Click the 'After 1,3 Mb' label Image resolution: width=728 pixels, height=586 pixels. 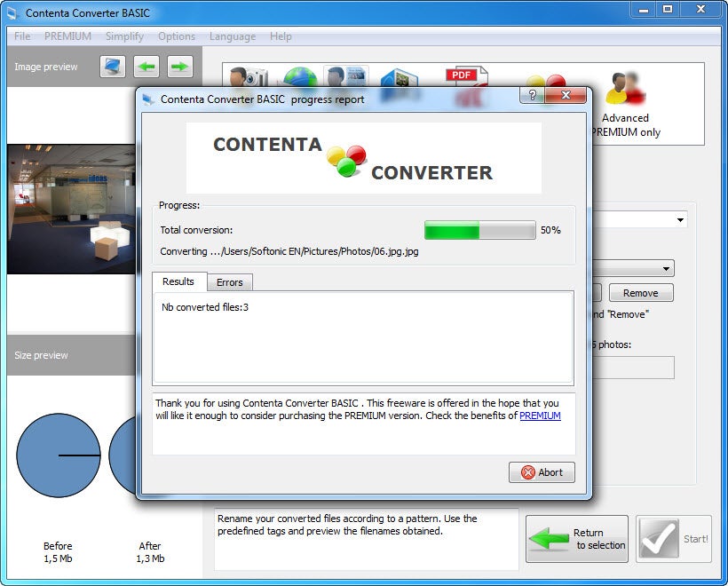coord(150,552)
